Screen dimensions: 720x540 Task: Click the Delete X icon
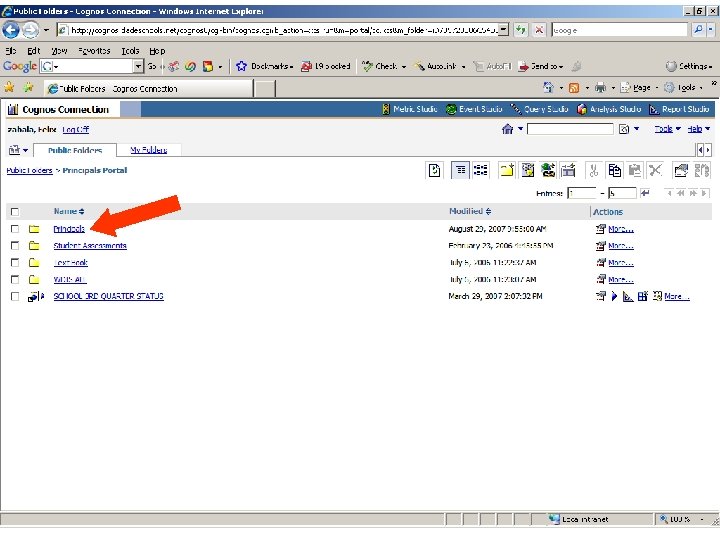pos(655,170)
